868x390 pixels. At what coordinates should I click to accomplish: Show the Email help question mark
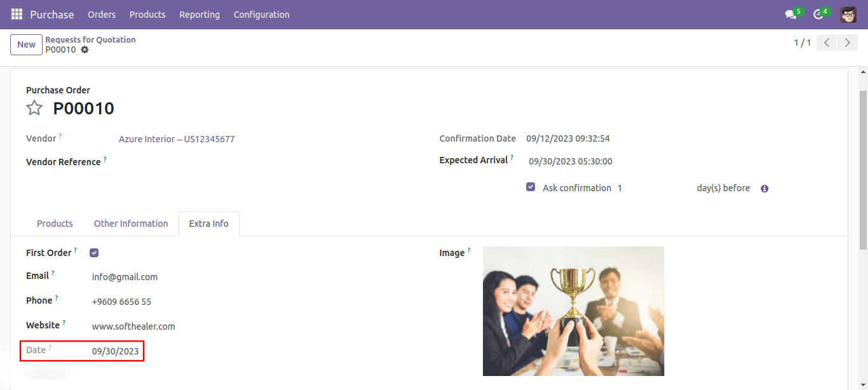point(53,272)
